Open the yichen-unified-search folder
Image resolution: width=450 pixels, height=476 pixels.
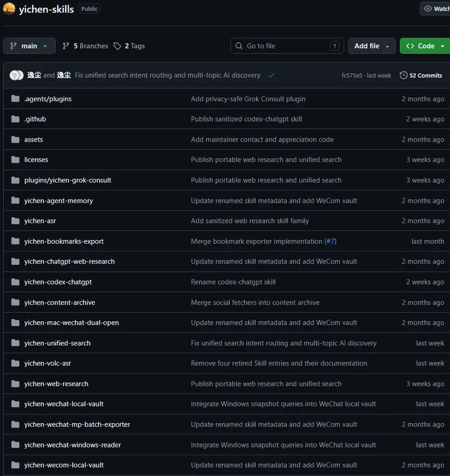[57, 343]
